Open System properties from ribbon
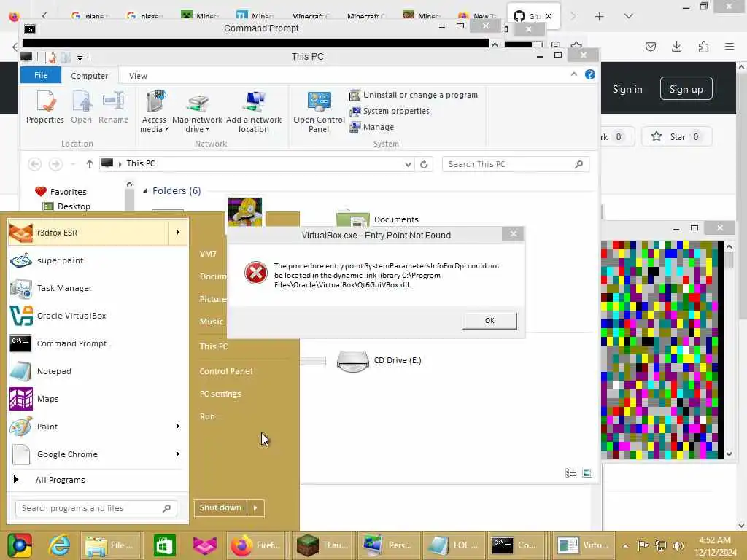The height and width of the screenshot is (560, 747). (x=390, y=111)
